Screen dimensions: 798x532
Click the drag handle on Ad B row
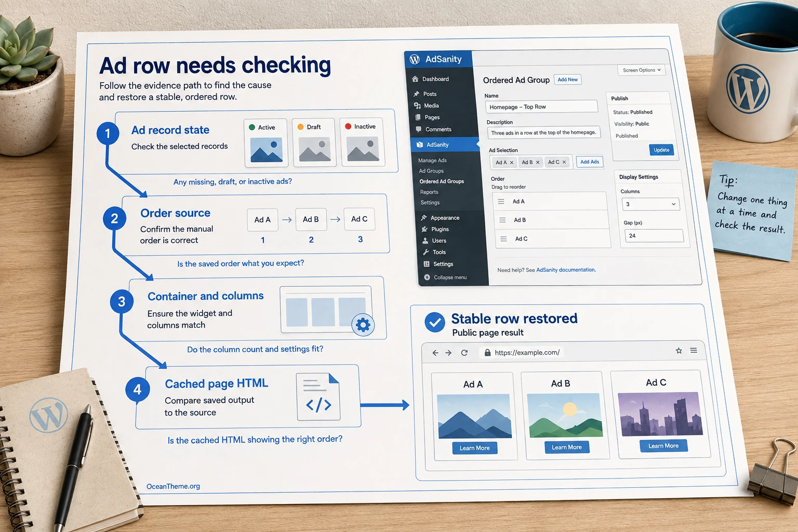(x=502, y=220)
